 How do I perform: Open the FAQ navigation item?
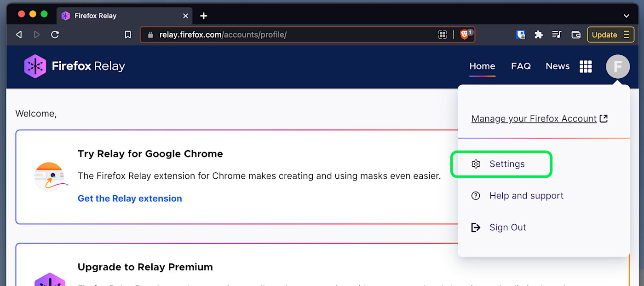pos(521,66)
